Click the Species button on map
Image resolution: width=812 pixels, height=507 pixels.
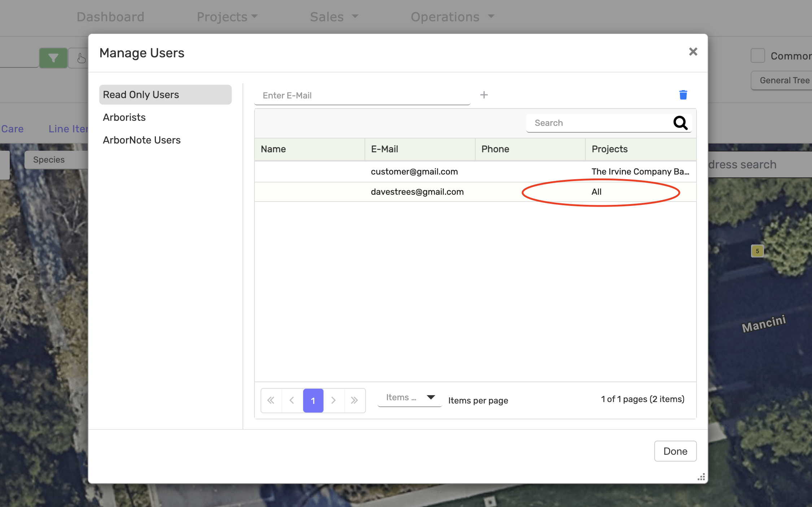click(x=56, y=160)
